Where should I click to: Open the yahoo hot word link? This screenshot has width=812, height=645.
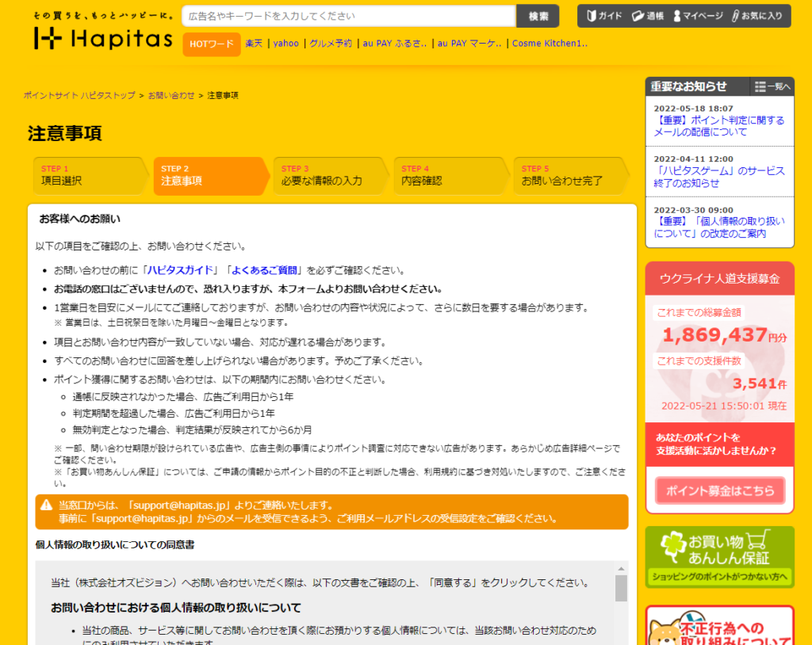point(285,44)
